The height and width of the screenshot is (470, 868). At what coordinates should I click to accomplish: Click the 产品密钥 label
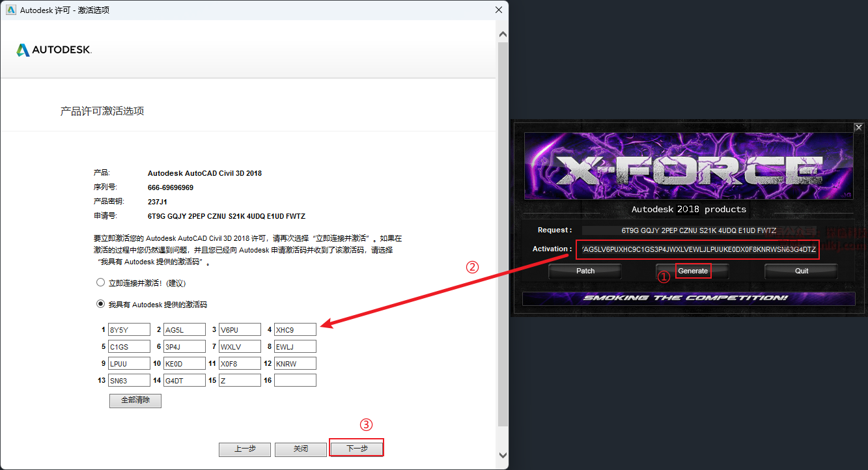coord(109,202)
